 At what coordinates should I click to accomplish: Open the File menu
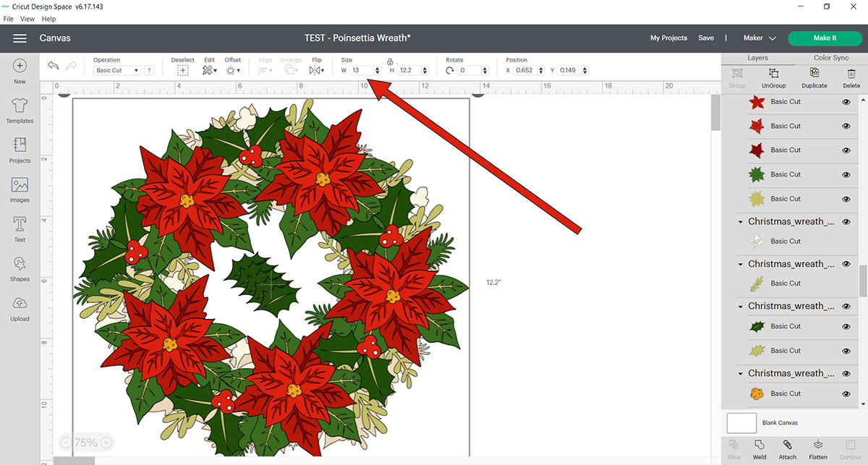point(9,19)
